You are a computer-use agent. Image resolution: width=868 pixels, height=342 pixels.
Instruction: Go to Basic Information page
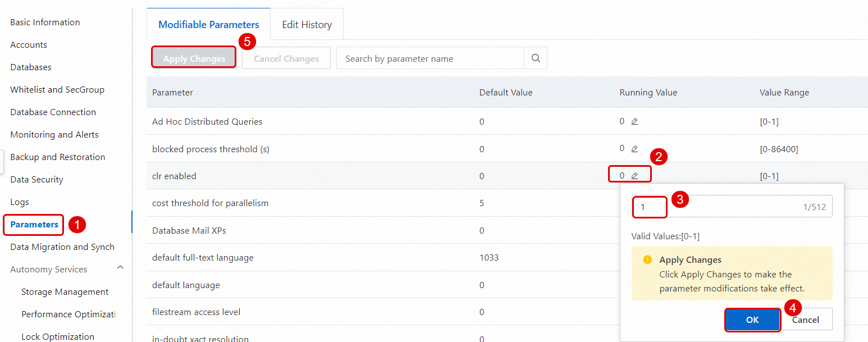(x=45, y=22)
